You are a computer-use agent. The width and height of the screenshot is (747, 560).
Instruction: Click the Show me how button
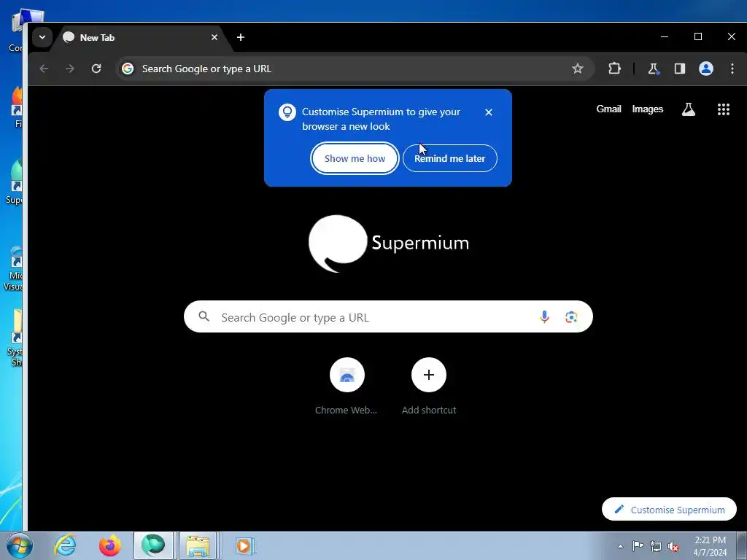355,158
